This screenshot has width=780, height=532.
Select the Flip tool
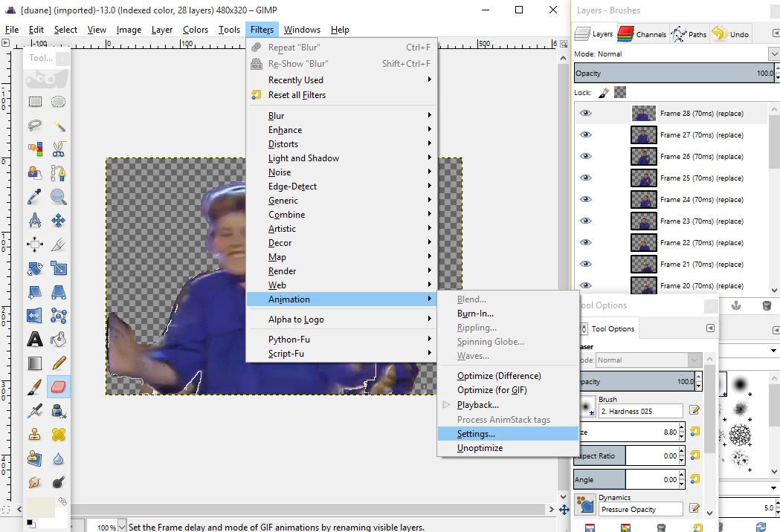point(35,316)
